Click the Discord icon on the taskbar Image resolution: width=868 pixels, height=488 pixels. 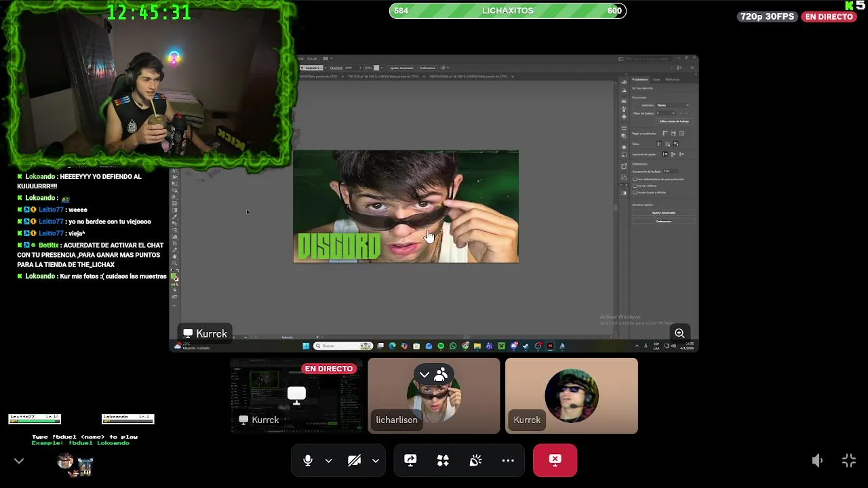(514, 346)
